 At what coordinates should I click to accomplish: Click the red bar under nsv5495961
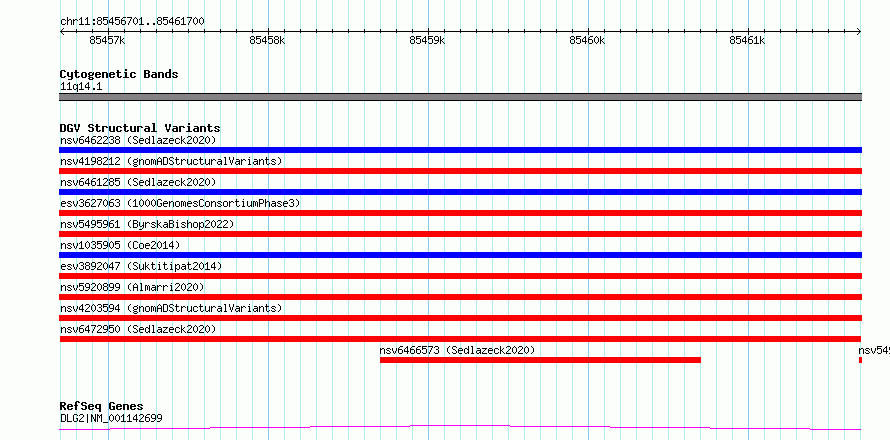[x=460, y=234]
